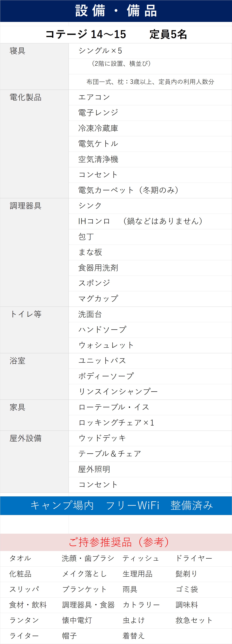
Task: Select the 調理器具 category label
Action: pos(25,206)
